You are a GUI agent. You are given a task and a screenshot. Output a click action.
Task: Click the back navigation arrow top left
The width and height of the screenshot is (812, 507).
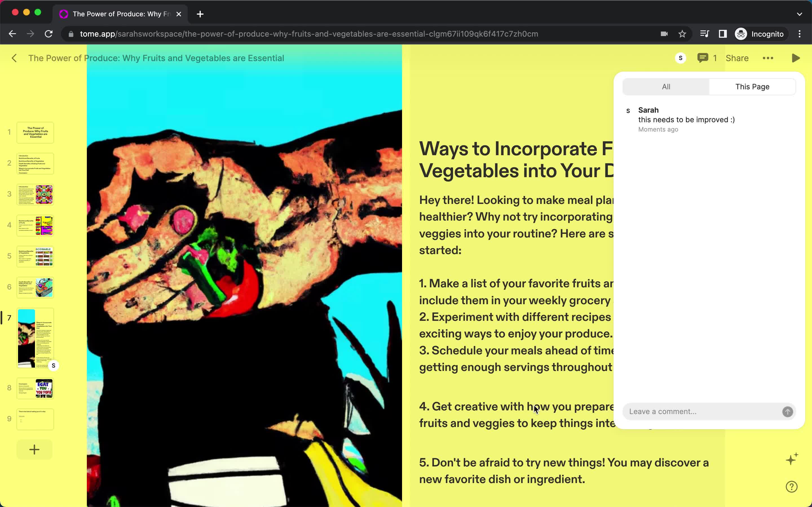click(x=15, y=58)
